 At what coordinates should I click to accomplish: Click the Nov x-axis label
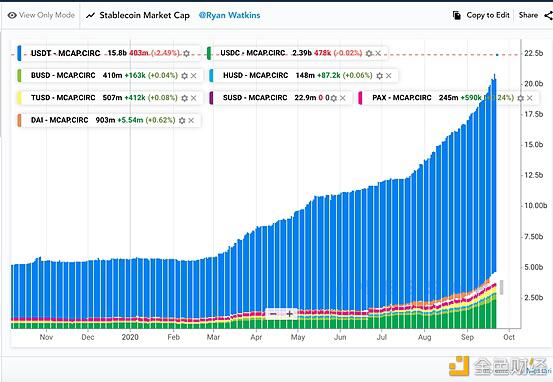coord(46,337)
